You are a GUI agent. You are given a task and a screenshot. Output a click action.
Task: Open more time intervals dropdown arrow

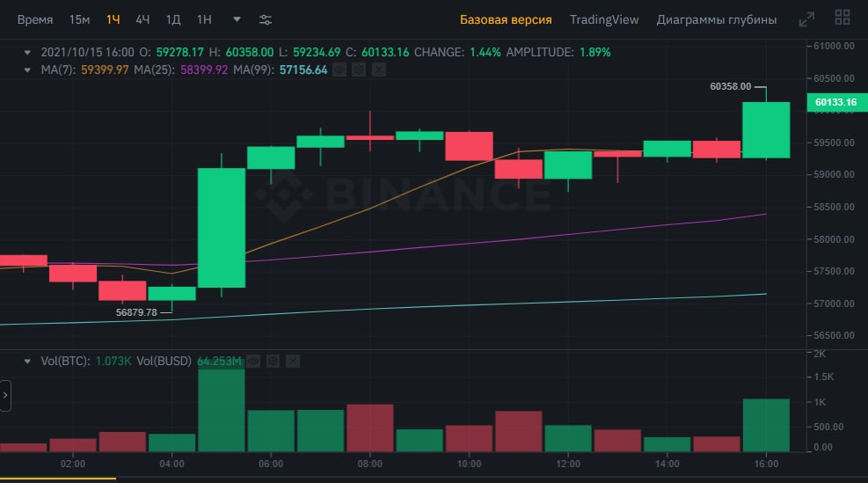237,19
